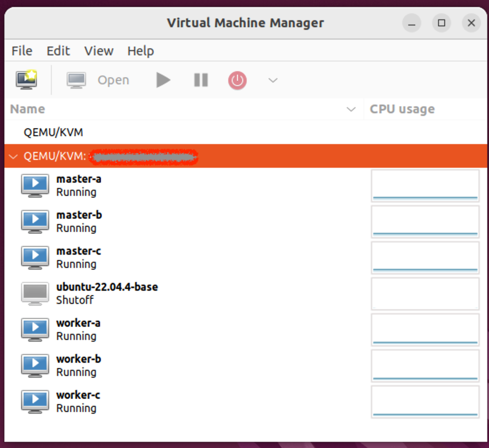Open the shutdown options dropdown arrow
The height and width of the screenshot is (448, 489).
(273, 80)
